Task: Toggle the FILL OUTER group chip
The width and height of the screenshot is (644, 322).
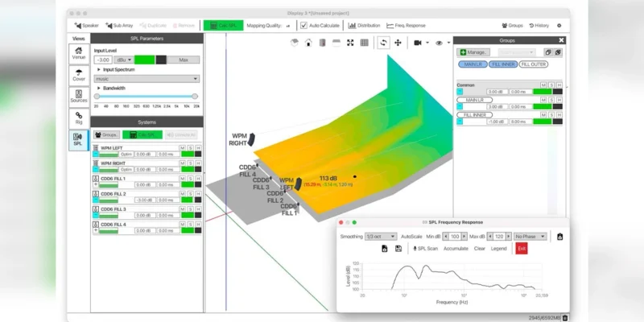Action: 533,64
